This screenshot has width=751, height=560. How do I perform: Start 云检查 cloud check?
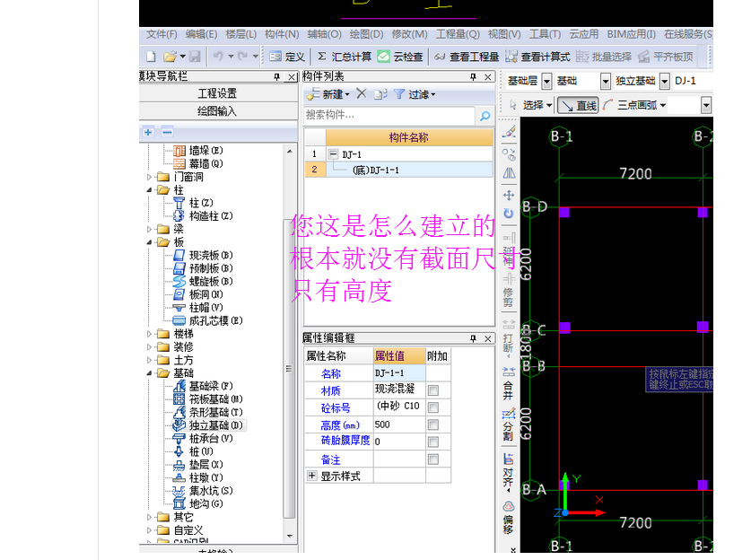(400, 57)
